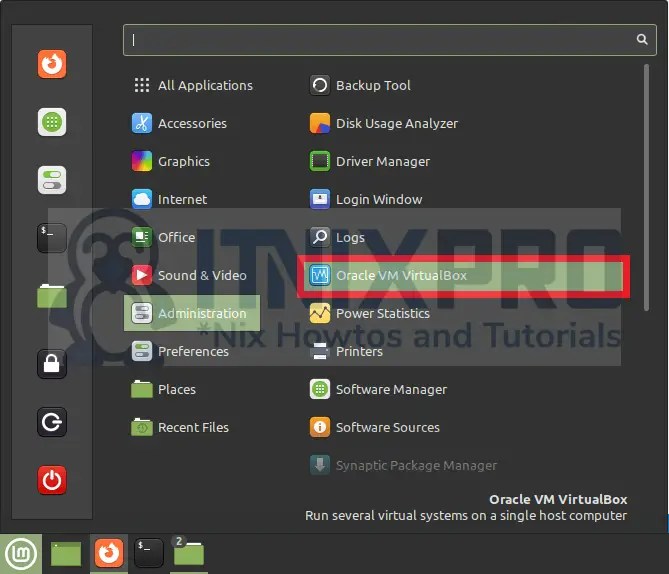Image resolution: width=669 pixels, height=574 pixels.
Task: Open the Preferences category
Action: 193,351
